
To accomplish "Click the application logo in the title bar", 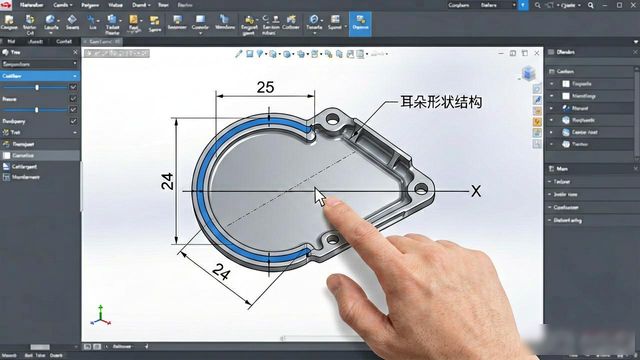I will coord(6,5).
